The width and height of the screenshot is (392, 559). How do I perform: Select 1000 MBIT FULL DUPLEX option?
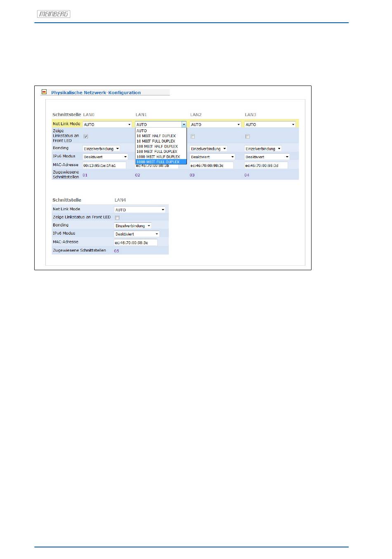[x=161, y=162]
